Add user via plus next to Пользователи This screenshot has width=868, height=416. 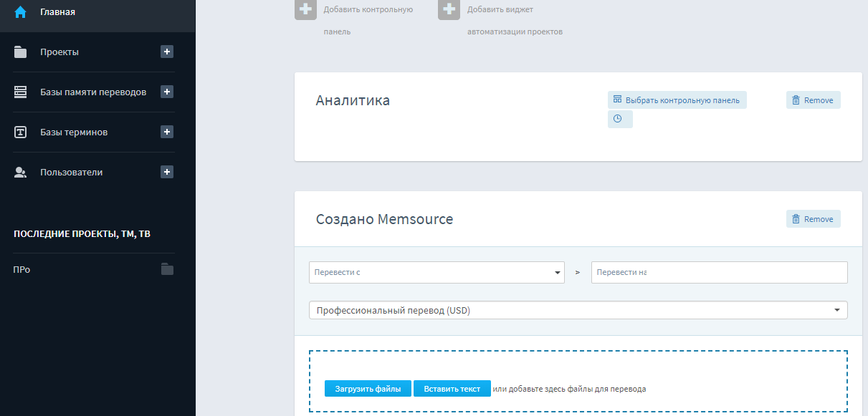[166, 172]
